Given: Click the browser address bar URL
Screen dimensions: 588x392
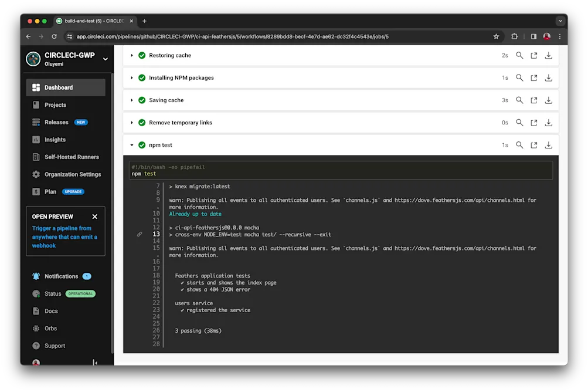Looking at the screenshot, I should [233, 36].
